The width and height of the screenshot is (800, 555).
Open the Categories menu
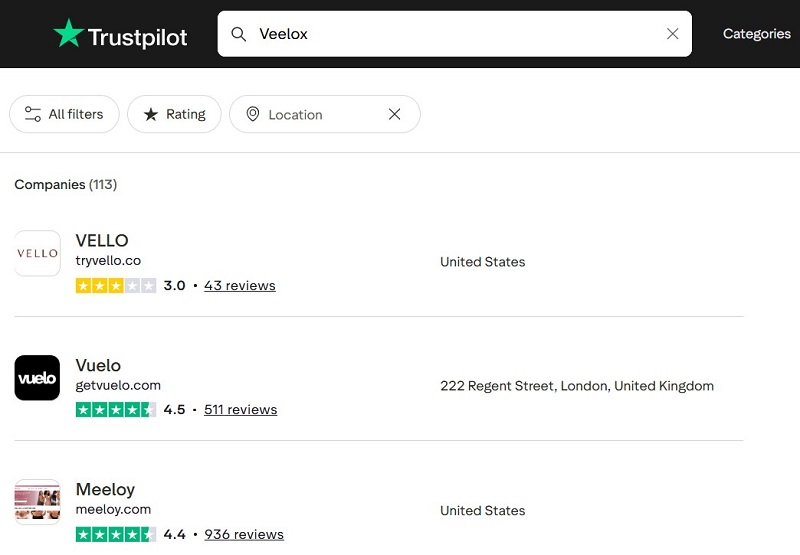point(757,34)
